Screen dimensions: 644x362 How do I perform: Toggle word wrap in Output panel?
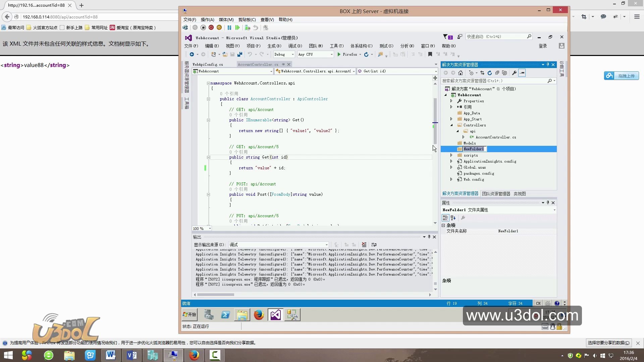[374, 245]
